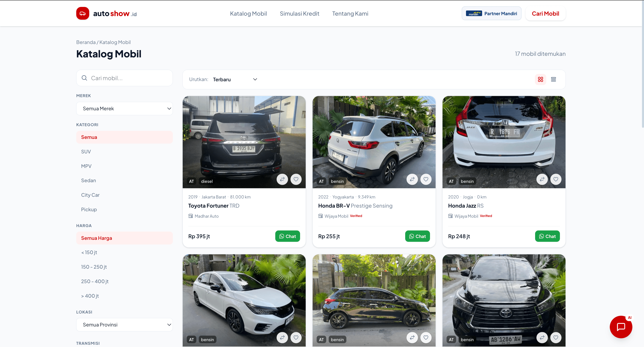Compare the Honda Jazz RS
The width and height of the screenshot is (644, 347).
542,179
